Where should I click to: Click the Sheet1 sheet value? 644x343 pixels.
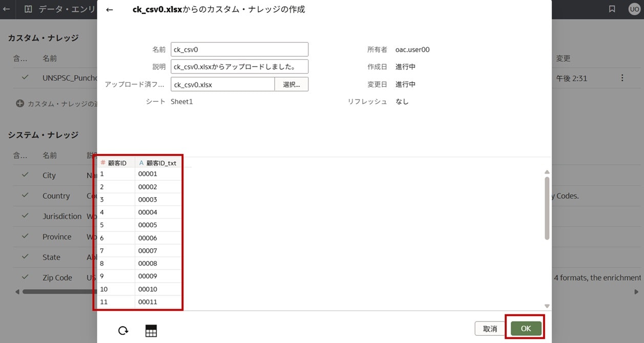pyautogui.click(x=182, y=101)
